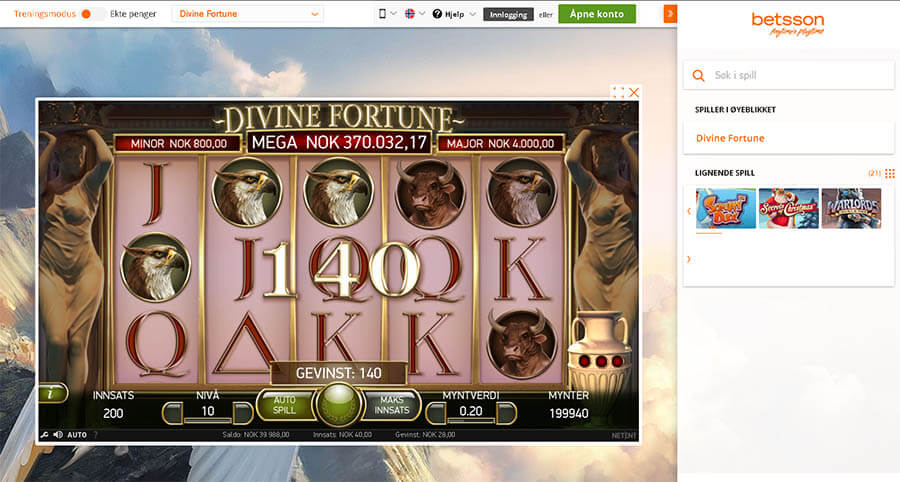This screenshot has height=482, width=900.
Task: Click the Innlogging login button
Action: pyautogui.click(x=508, y=14)
